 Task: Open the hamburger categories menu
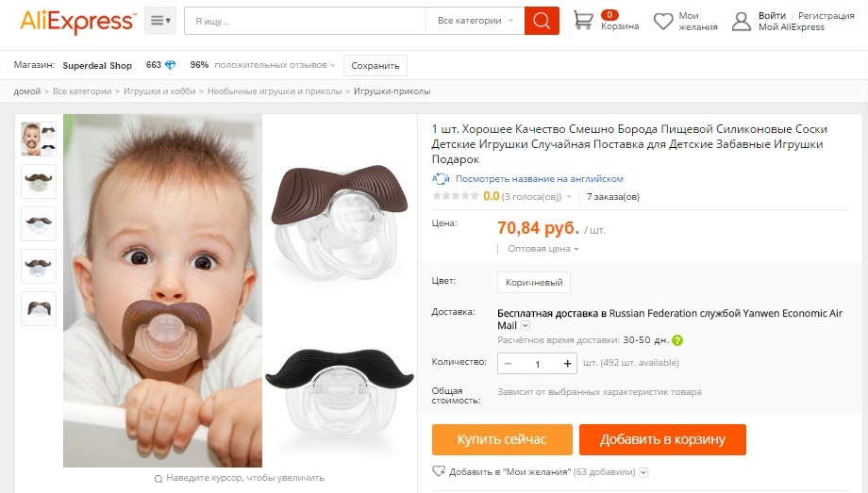(159, 21)
